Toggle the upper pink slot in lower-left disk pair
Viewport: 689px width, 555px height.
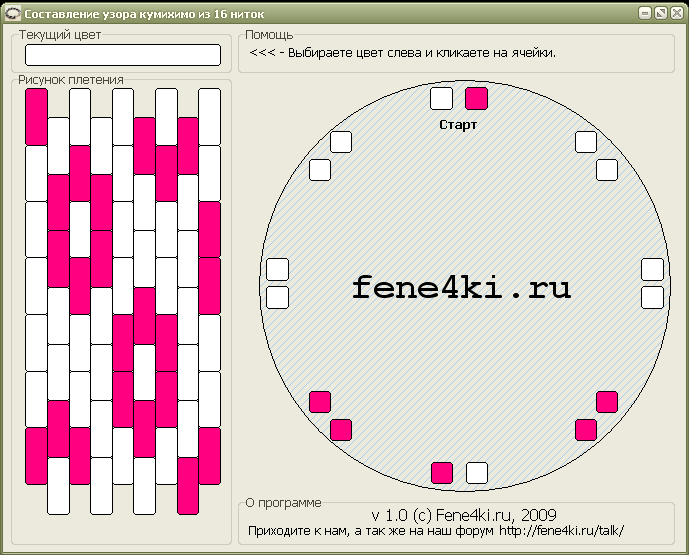coord(320,402)
